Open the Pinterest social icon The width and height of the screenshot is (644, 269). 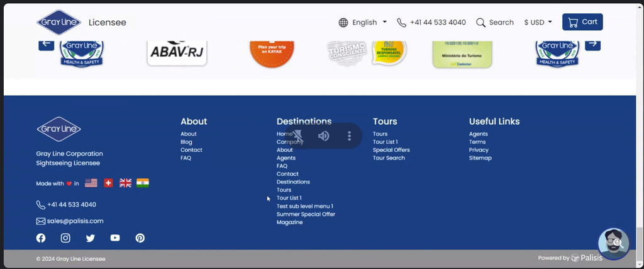coord(140,238)
